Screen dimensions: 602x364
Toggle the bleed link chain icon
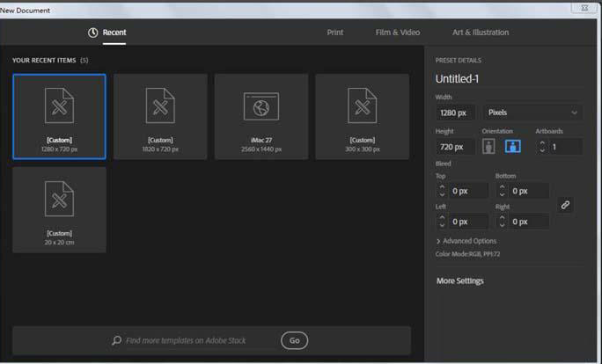[x=565, y=205]
